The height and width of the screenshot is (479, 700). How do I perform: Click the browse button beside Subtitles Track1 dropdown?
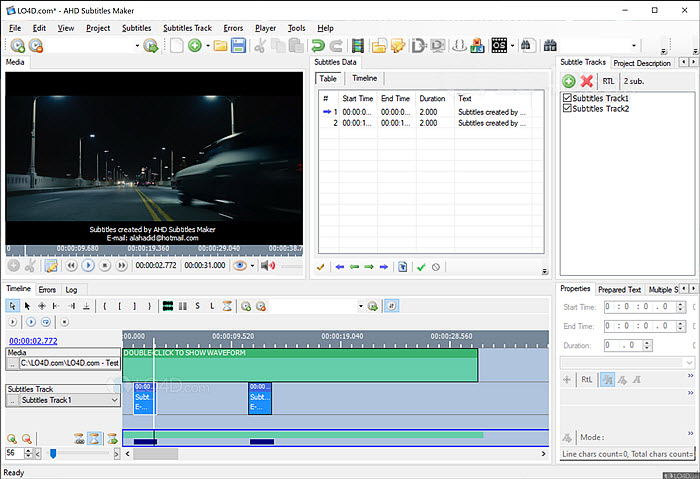click(x=12, y=400)
